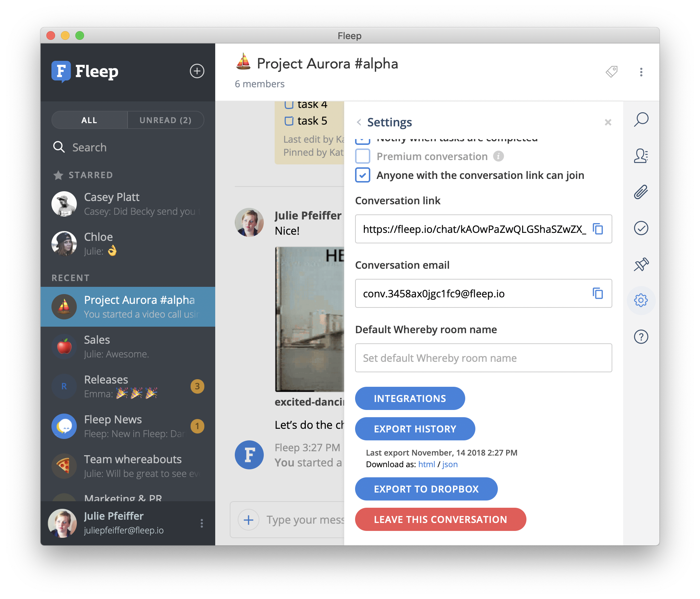
Task: Open the Team whereabouts conversation
Action: click(128, 466)
